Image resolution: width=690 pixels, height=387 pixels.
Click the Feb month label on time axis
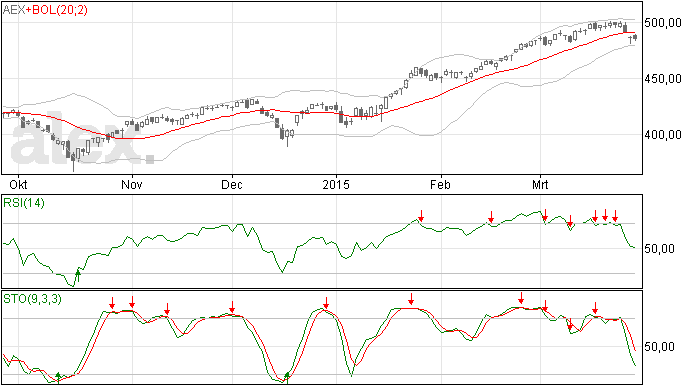(440, 184)
